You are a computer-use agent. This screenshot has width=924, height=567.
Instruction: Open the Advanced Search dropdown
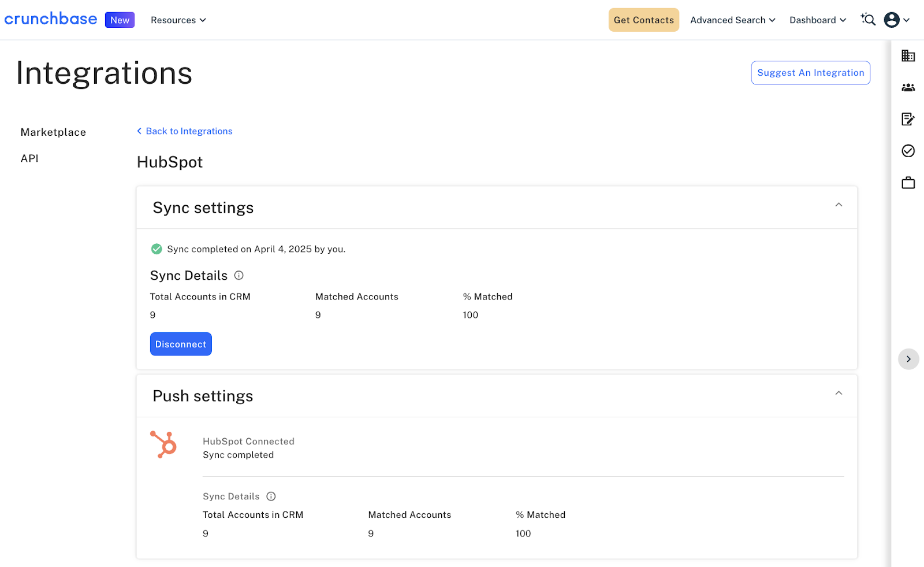click(x=732, y=20)
